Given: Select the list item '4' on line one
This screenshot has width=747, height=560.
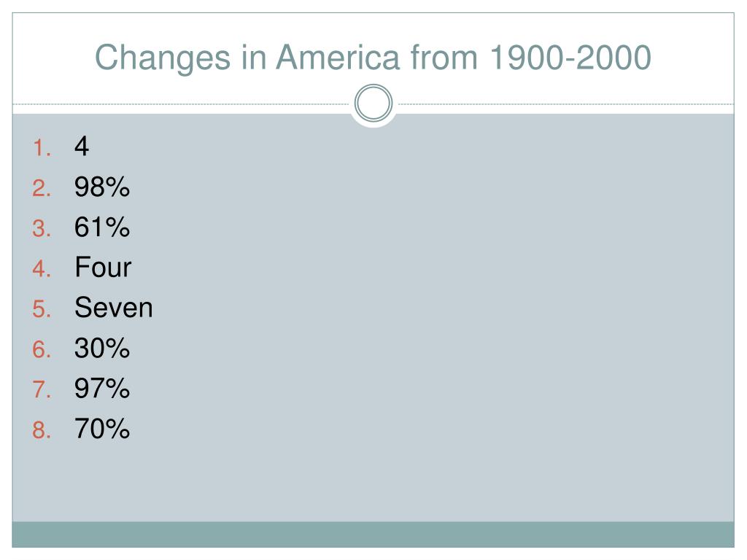Looking at the screenshot, I should (82, 146).
